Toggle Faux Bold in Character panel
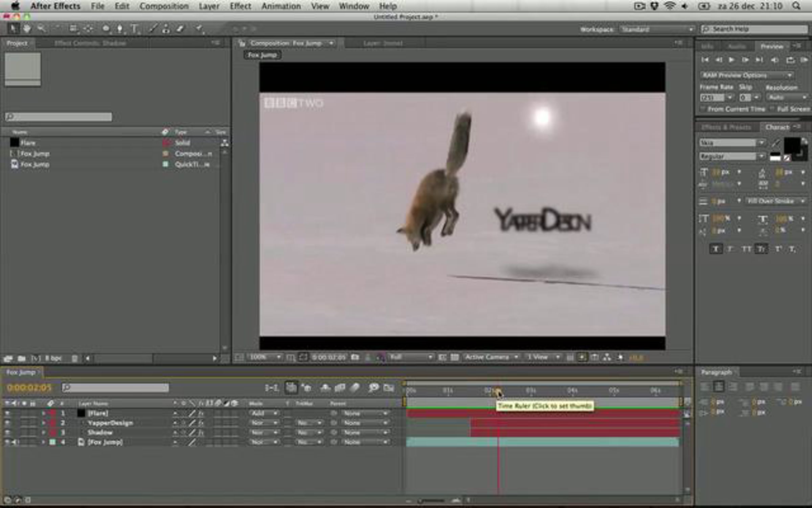The height and width of the screenshot is (508, 812). pyautogui.click(x=716, y=249)
